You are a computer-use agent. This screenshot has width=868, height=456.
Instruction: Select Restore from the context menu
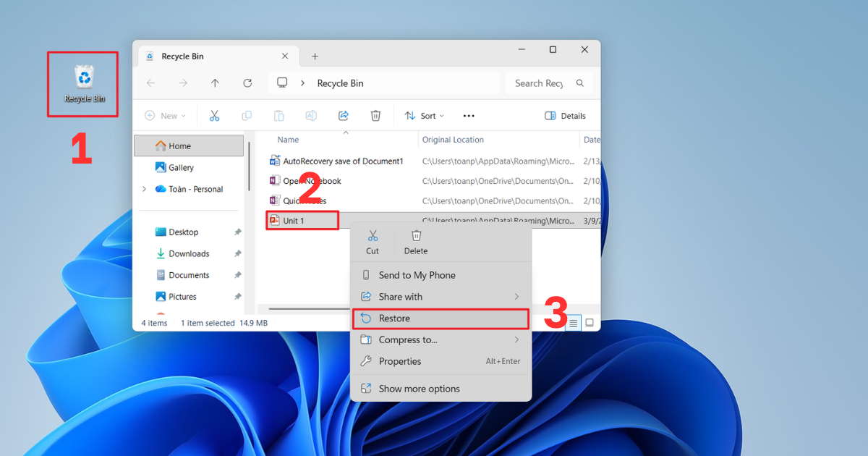pos(394,318)
